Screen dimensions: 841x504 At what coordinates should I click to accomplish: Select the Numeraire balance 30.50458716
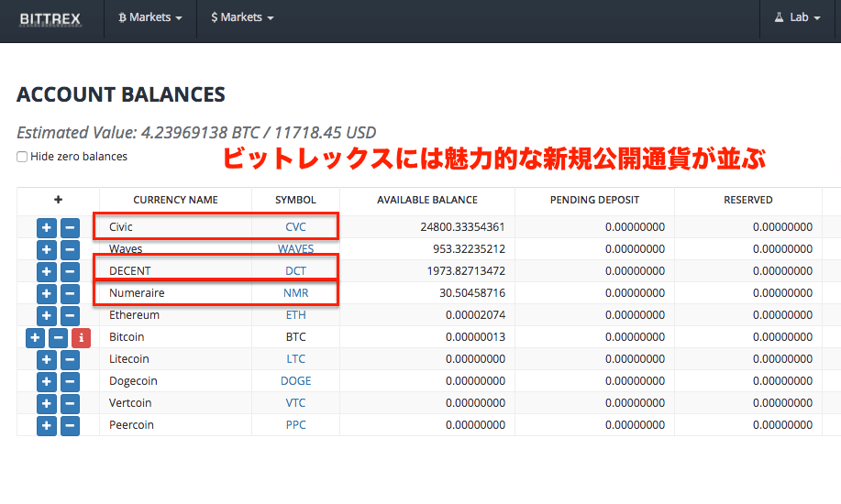[472, 292]
